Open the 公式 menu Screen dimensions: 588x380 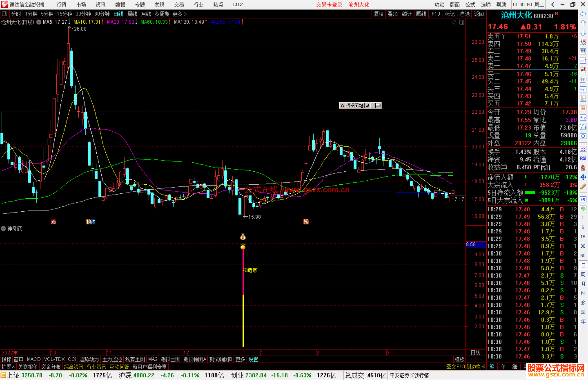coord(470,5)
